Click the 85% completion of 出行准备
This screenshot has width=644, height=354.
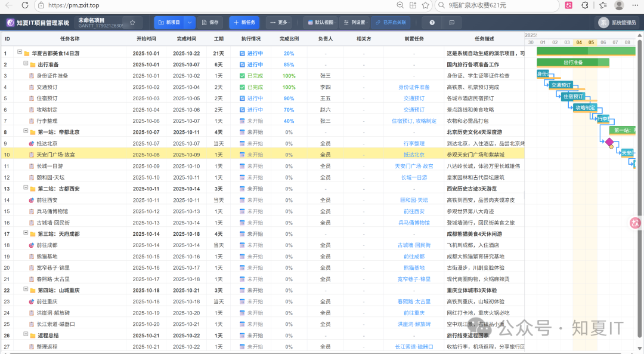[289, 64]
